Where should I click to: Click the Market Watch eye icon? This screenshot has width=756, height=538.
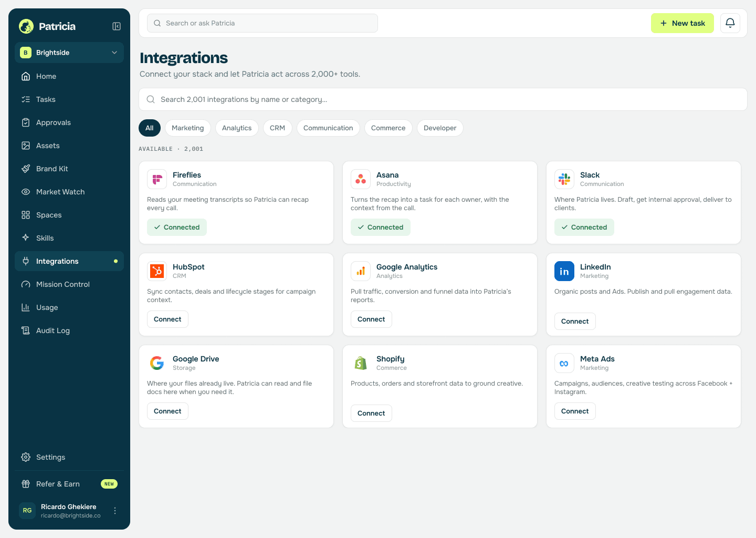[26, 192]
